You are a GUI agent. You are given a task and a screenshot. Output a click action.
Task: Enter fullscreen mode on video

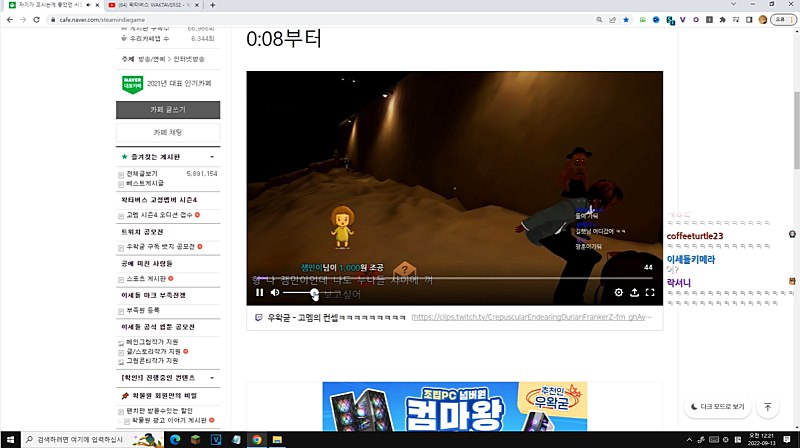pyautogui.click(x=650, y=293)
